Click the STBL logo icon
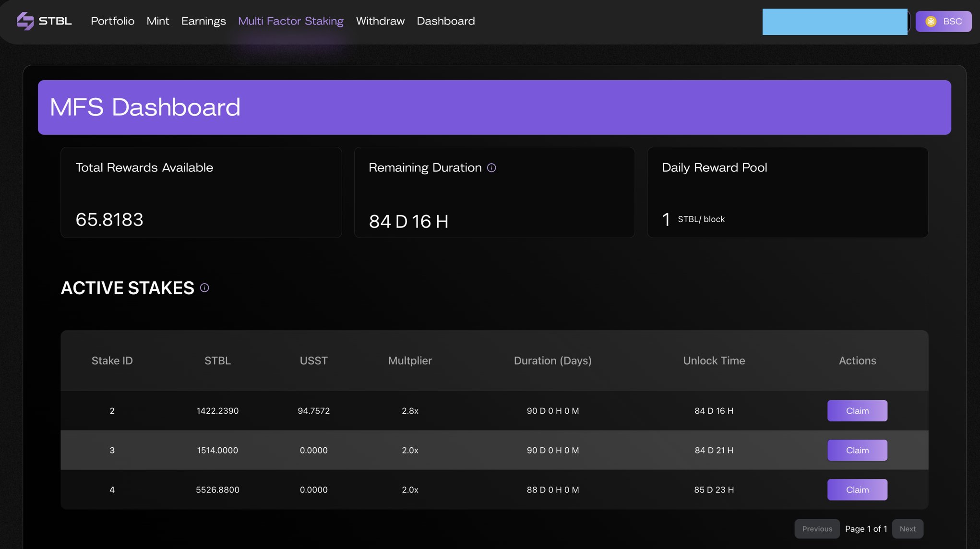980x549 pixels. pos(25,21)
